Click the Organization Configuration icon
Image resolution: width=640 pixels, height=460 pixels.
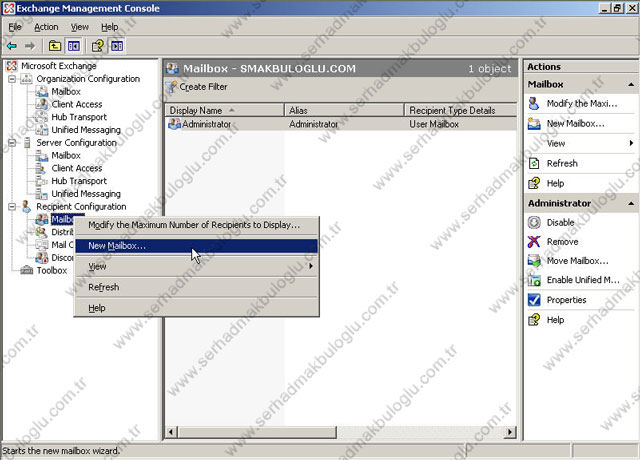pos(27,79)
